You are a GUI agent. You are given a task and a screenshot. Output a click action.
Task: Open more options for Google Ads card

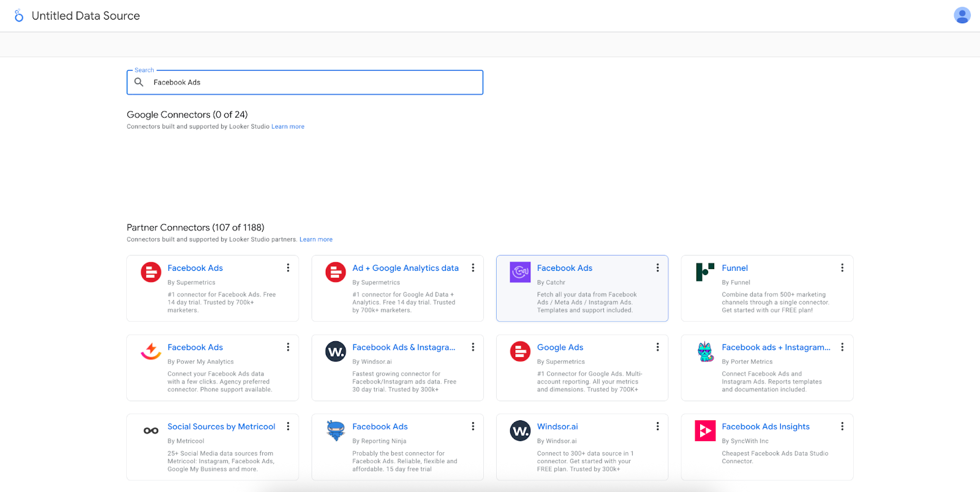[x=658, y=347]
